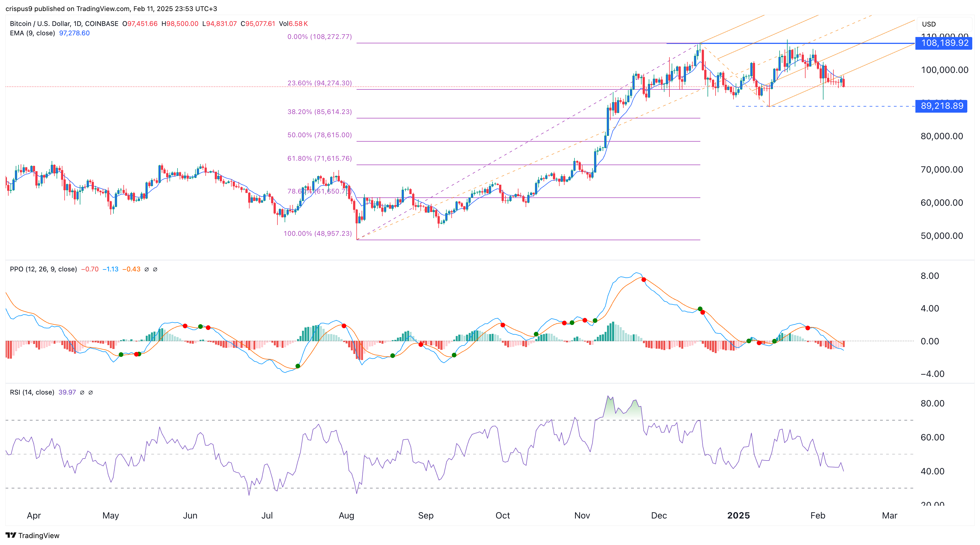Click the USD currency label
980x545 pixels.
pyautogui.click(x=929, y=24)
